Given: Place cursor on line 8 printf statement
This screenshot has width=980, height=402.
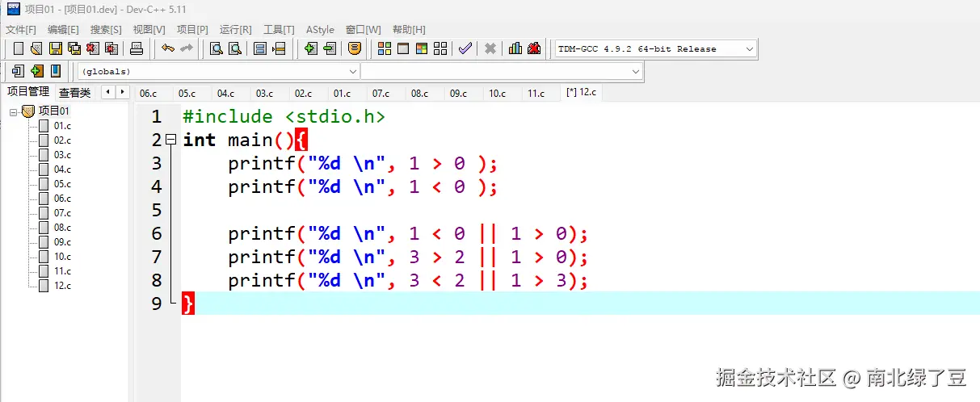Looking at the screenshot, I should [406, 280].
